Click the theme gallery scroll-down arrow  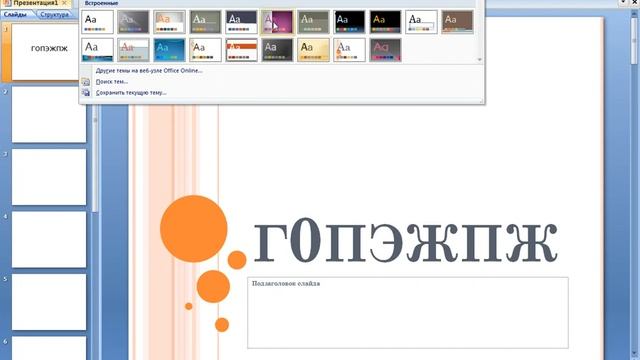480,59
